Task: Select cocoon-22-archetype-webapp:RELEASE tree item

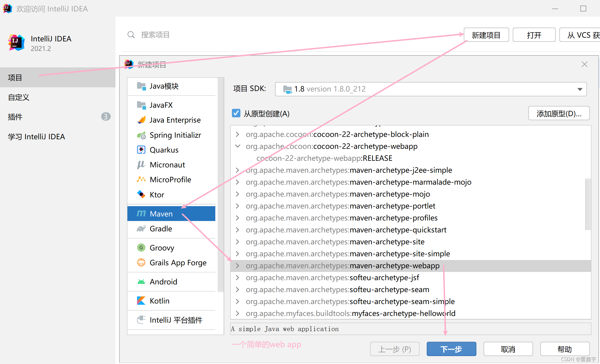Action: pyautogui.click(x=324, y=158)
